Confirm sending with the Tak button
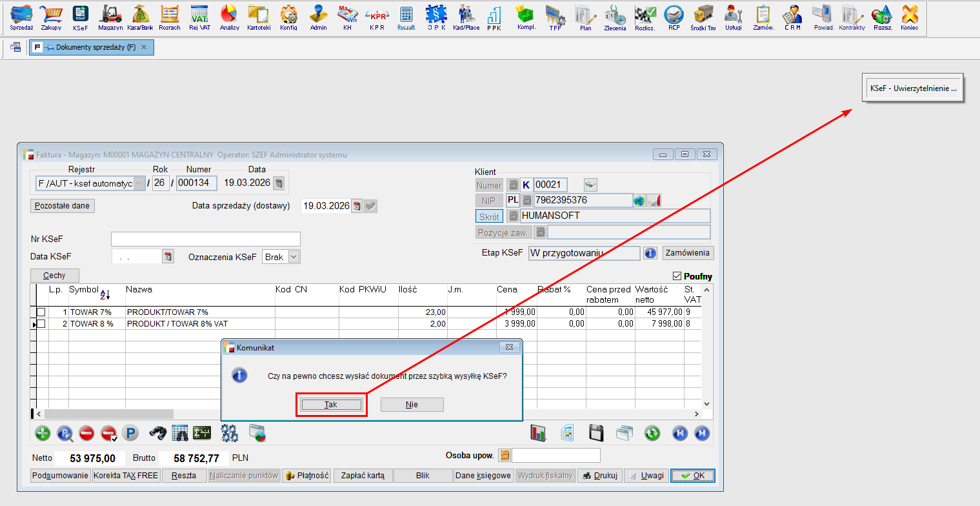Screen dimensions: 980x506 (x=331, y=405)
